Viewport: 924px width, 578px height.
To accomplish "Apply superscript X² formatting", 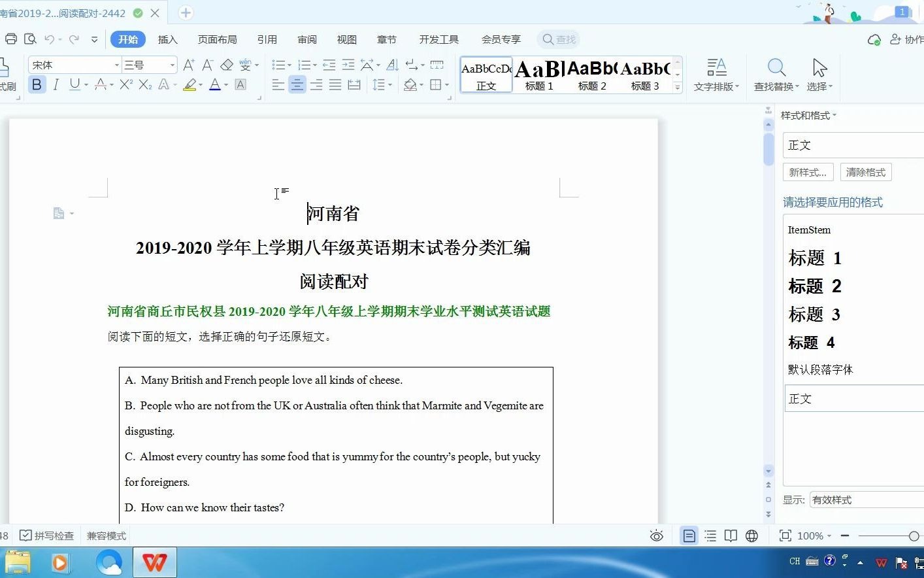I will click(x=126, y=84).
